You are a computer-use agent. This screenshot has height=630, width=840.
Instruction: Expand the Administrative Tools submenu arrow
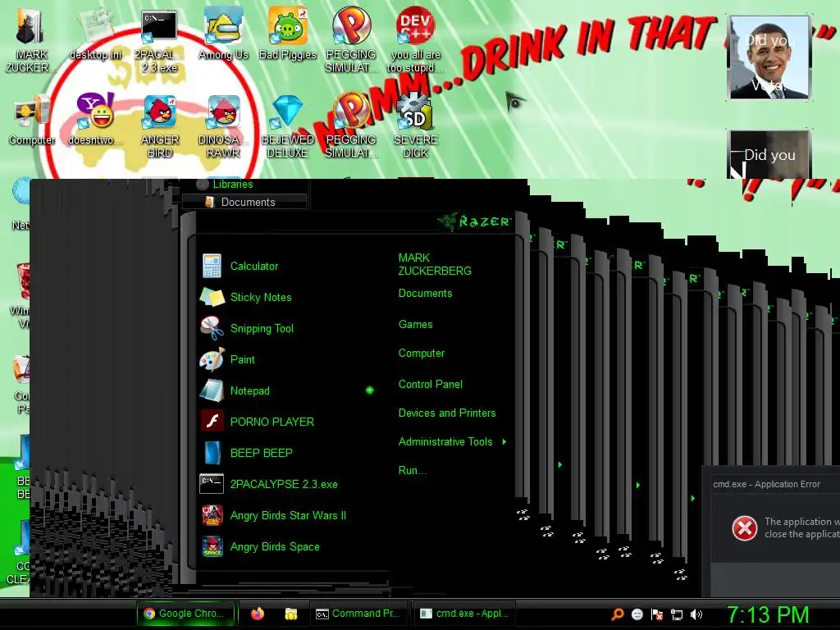pyautogui.click(x=504, y=442)
